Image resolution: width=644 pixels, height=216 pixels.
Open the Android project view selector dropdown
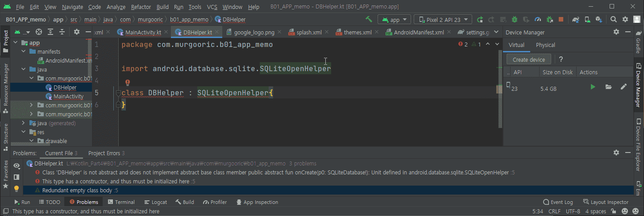coord(23,32)
